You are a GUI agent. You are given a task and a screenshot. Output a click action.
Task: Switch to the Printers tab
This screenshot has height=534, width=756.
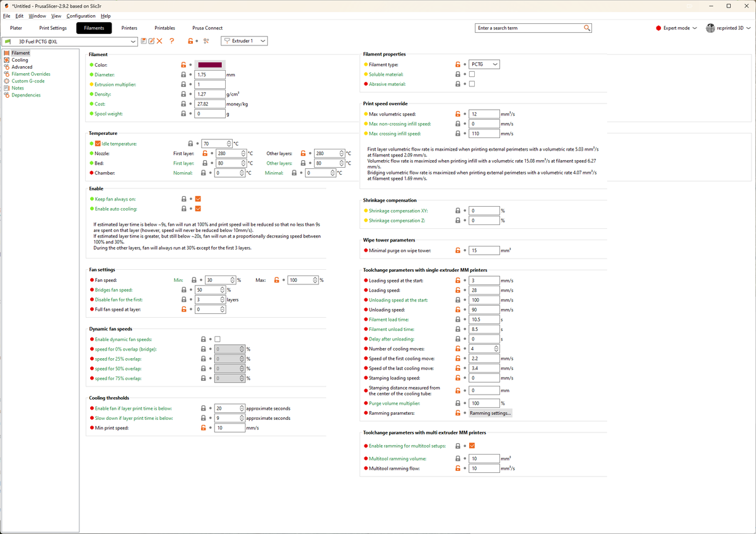click(x=129, y=28)
